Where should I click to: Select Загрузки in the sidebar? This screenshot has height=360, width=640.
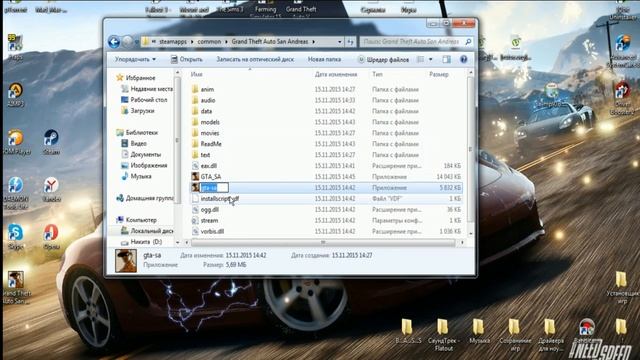(138, 111)
